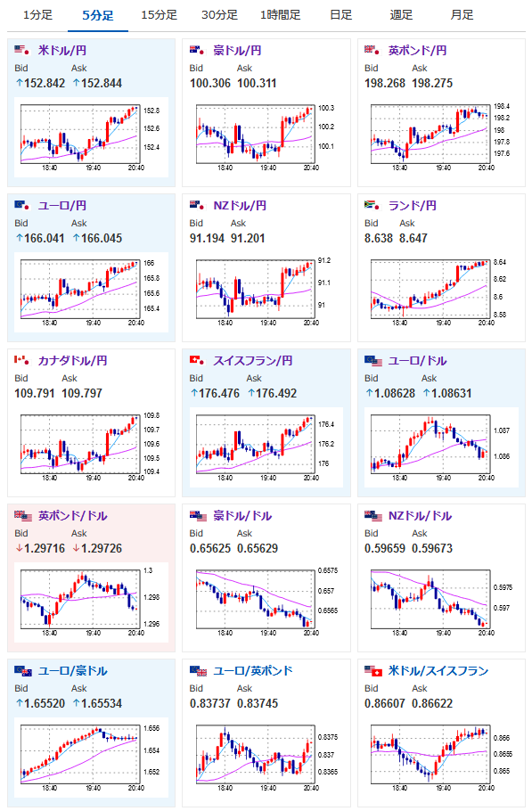Click the USD/JPY flag icon beside 米ドル/円
Screen dimensions: 532x811
point(21,50)
